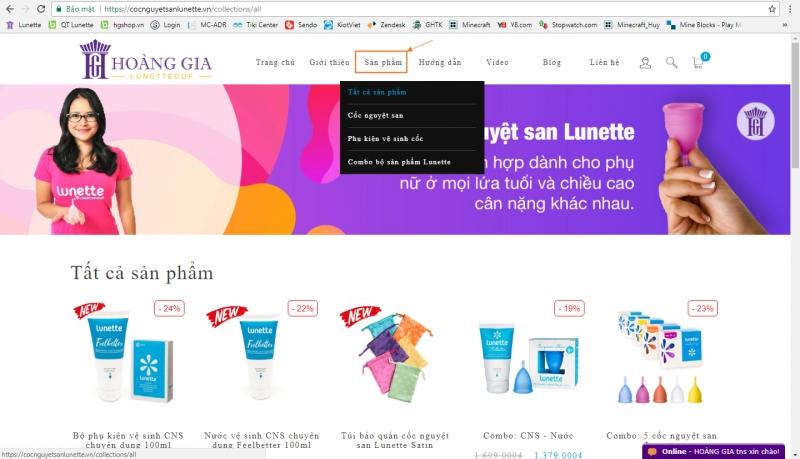This screenshot has height=459, width=800.
Task: Open the Giới thiệu menu item
Action: coord(330,62)
